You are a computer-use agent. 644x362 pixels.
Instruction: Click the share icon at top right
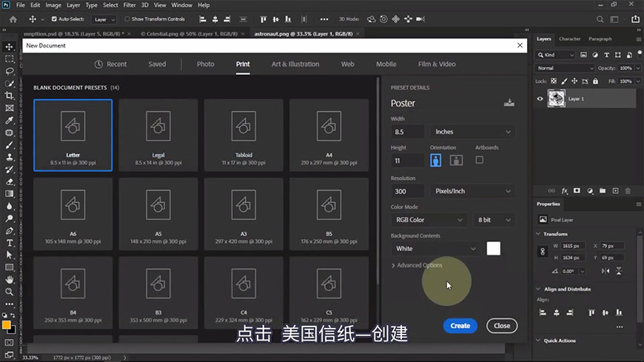click(x=635, y=19)
